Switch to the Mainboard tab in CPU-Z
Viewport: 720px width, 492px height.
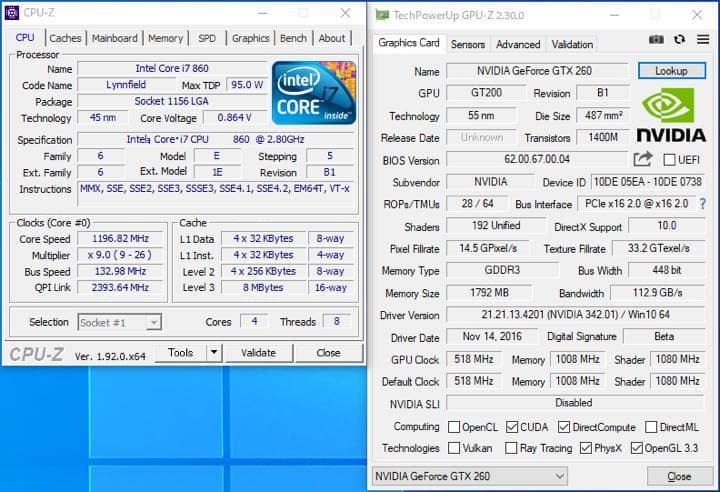click(x=114, y=38)
